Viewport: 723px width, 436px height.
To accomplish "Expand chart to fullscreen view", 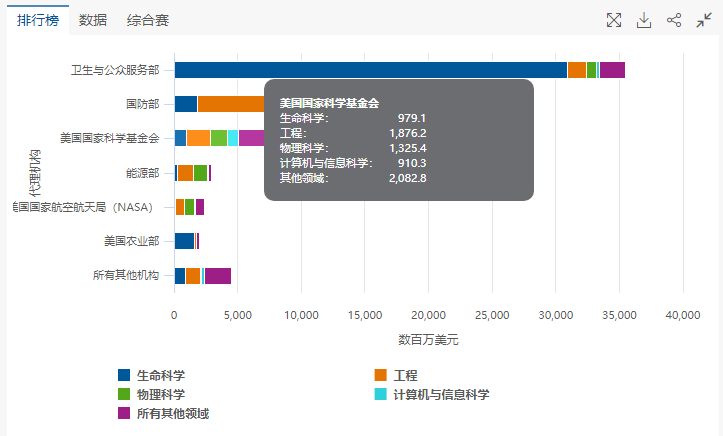I will [614, 20].
